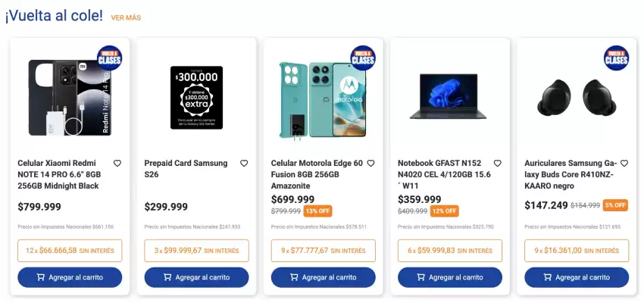Screen dimensions: 644x303
Task: Add Notebook GFAST N152 to cart
Action: point(449,277)
